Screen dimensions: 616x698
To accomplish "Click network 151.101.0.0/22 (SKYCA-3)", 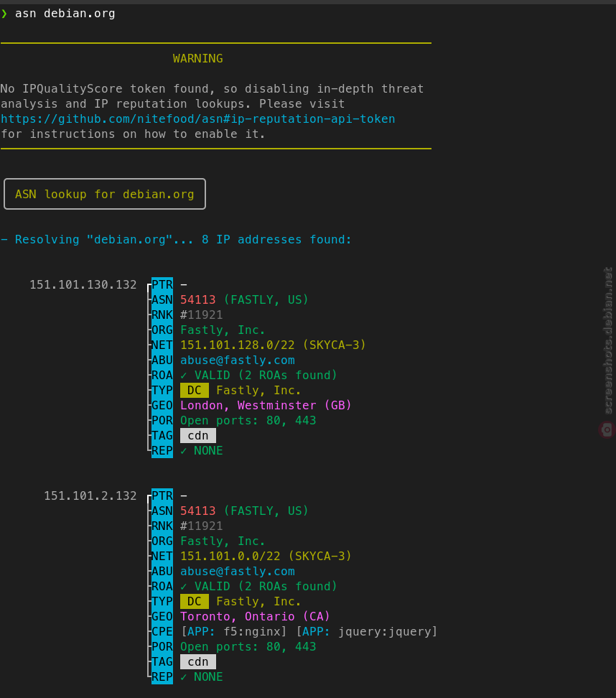I will [x=266, y=556].
